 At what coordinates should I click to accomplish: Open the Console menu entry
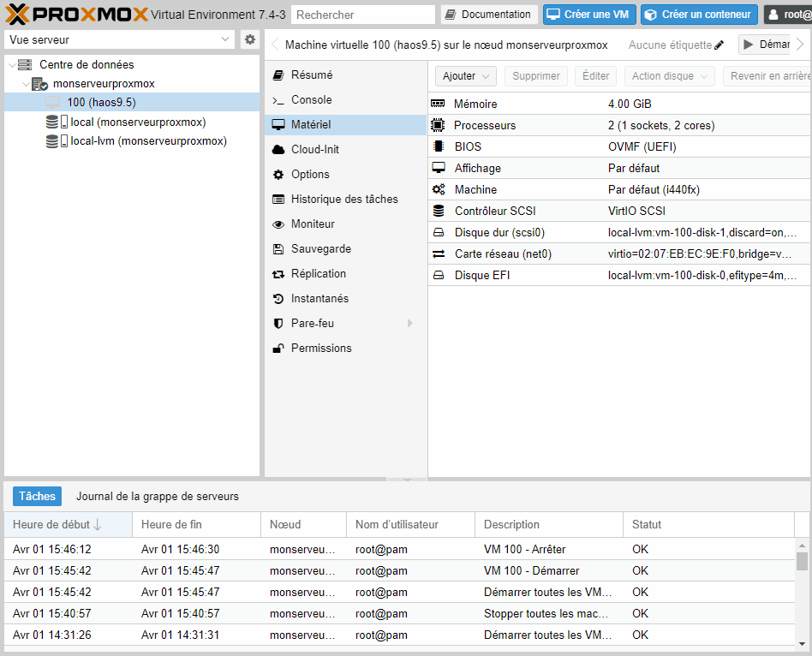pos(311,100)
